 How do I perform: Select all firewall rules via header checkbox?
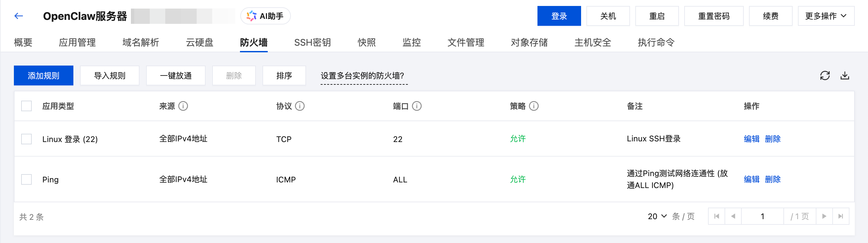tap(26, 106)
